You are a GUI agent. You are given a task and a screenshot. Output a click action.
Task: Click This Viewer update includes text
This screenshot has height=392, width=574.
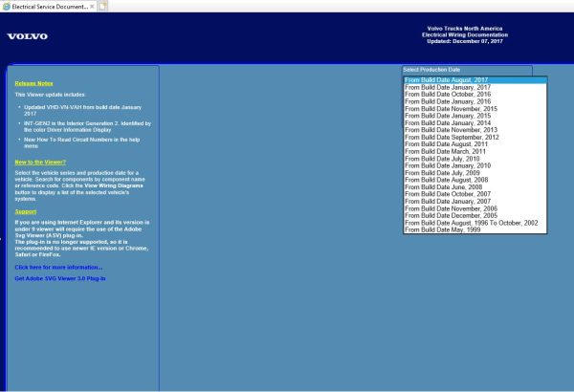50,95
